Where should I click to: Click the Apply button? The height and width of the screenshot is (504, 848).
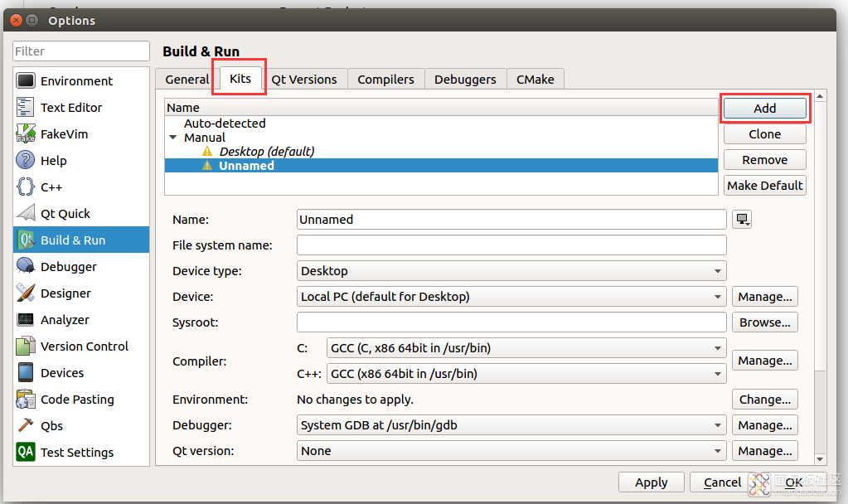652,482
